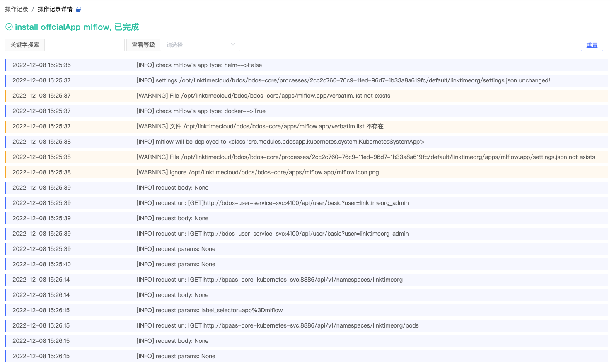This screenshot has height=364, width=614.
Task: Click the 查看等级 label
Action: [x=143, y=45]
